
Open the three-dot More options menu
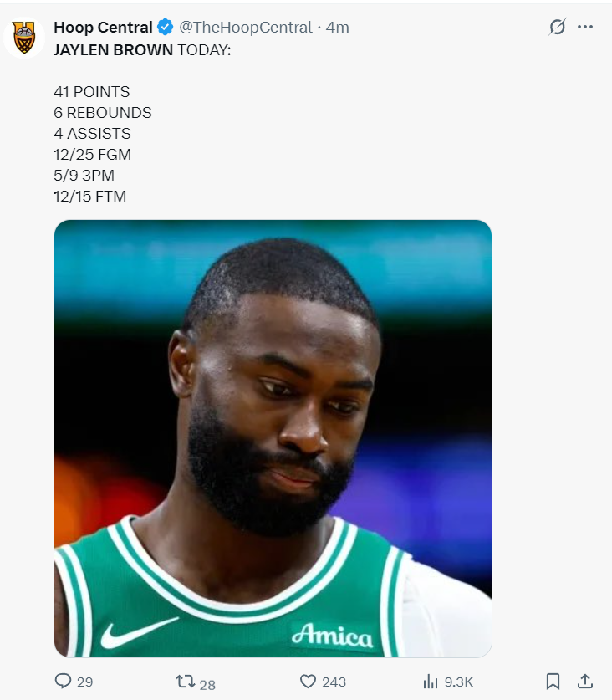pos(584,28)
